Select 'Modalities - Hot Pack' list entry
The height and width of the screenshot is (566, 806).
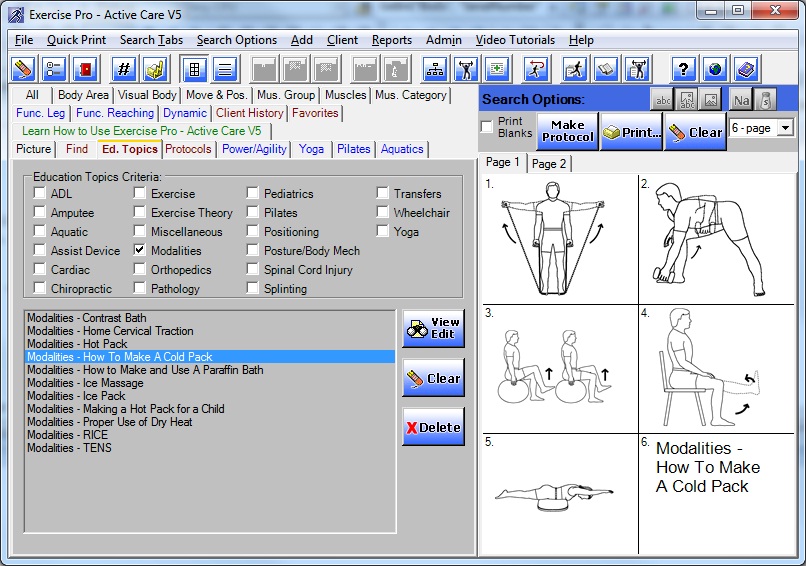[x=210, y=344]
